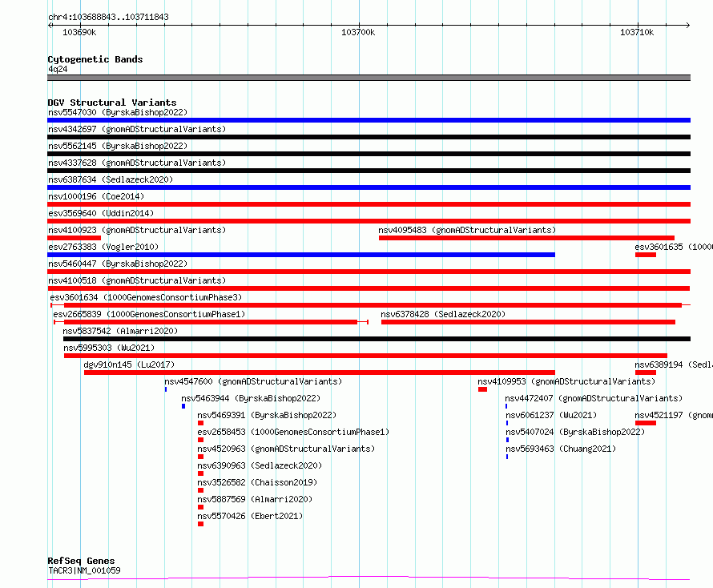
Task: Click the nsv5460447 (ByrskaBishop2022) label
Action: 118,264
